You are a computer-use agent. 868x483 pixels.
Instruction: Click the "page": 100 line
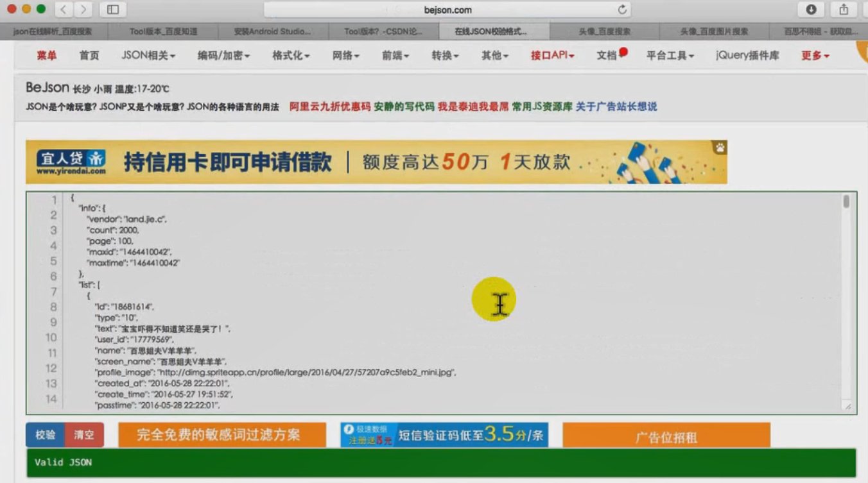[110, 241]
